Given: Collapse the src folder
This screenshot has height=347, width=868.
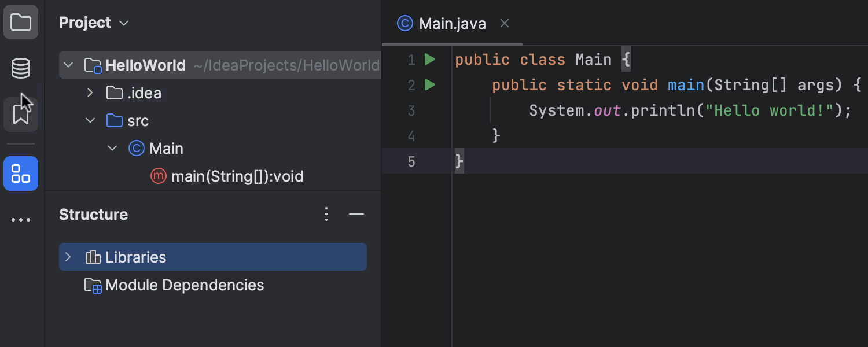Looking at the screenshot, I should click(x=90, y=120).
